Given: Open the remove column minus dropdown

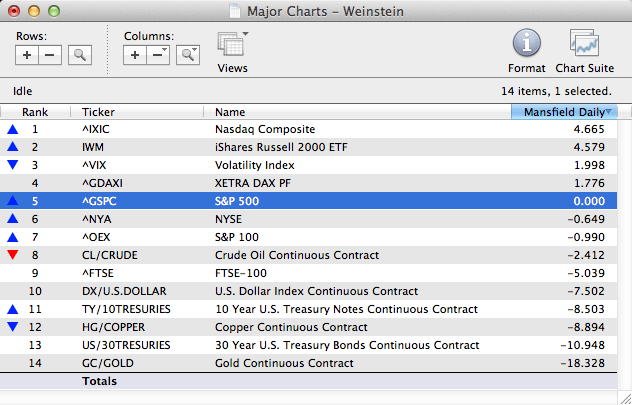Looking at the screenshot, I should click(x=158, y=55).
